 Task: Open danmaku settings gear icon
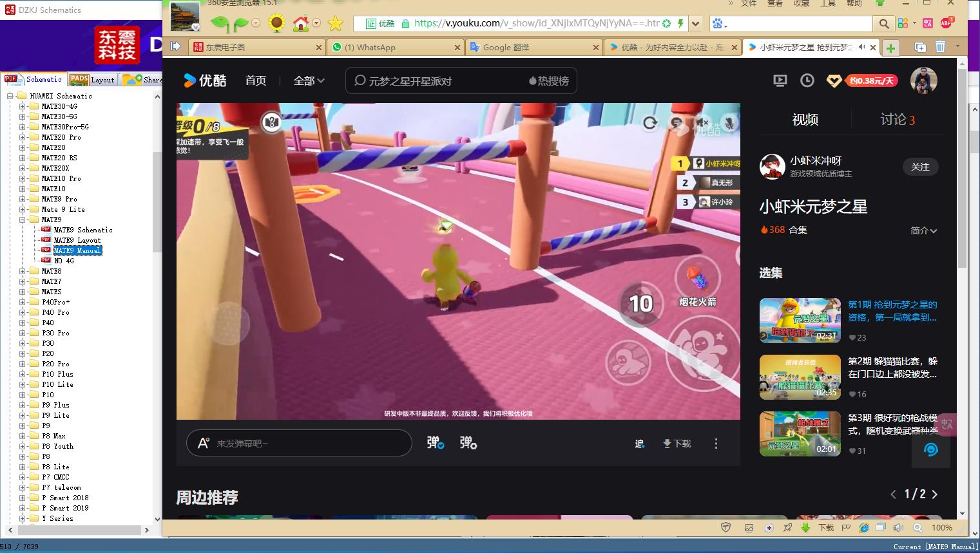coord(468,443)
